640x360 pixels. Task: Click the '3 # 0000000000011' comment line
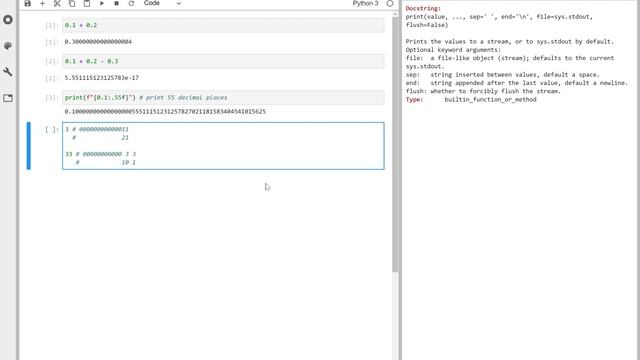click(97, 129)
